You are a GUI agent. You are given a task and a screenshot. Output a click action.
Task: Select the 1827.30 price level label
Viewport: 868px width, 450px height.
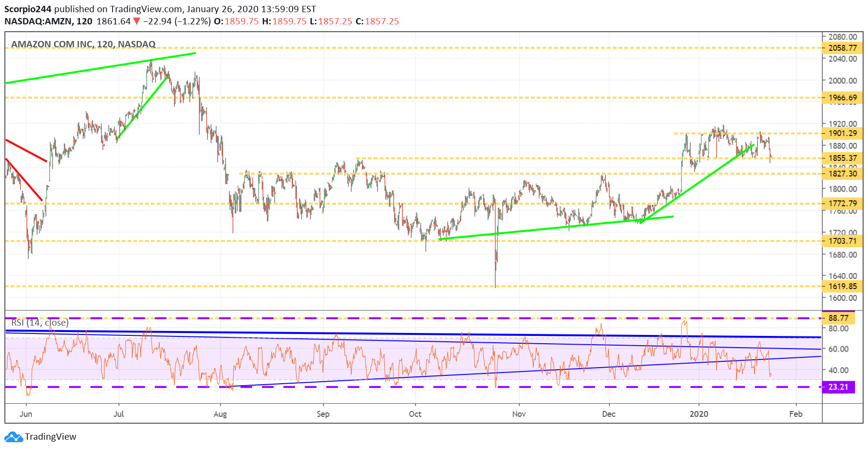tap(843, 174)
